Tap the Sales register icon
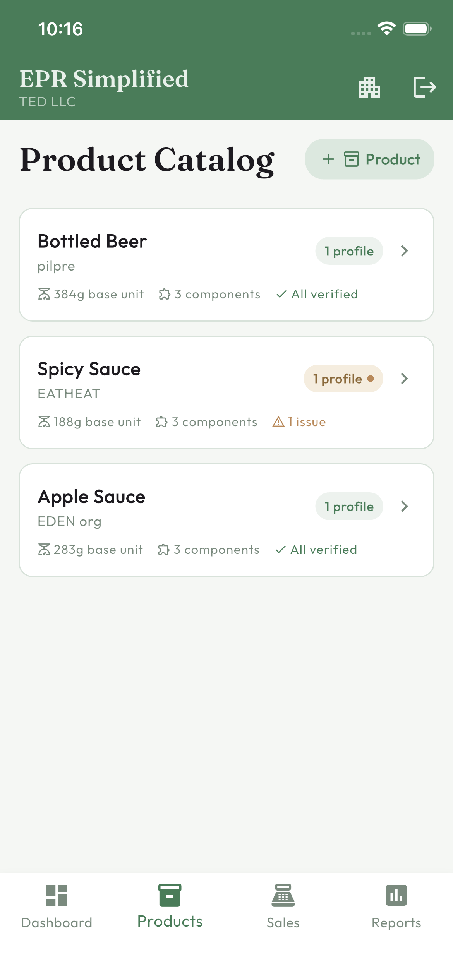453x980 pixels. (x=283, y=895)
